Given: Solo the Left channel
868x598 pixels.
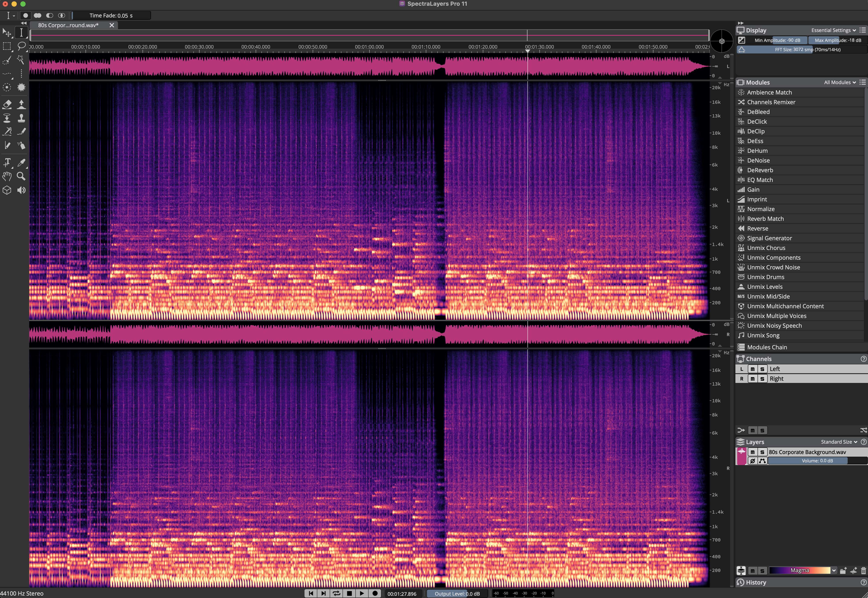Looking at the screenshot, I should 762,369.
